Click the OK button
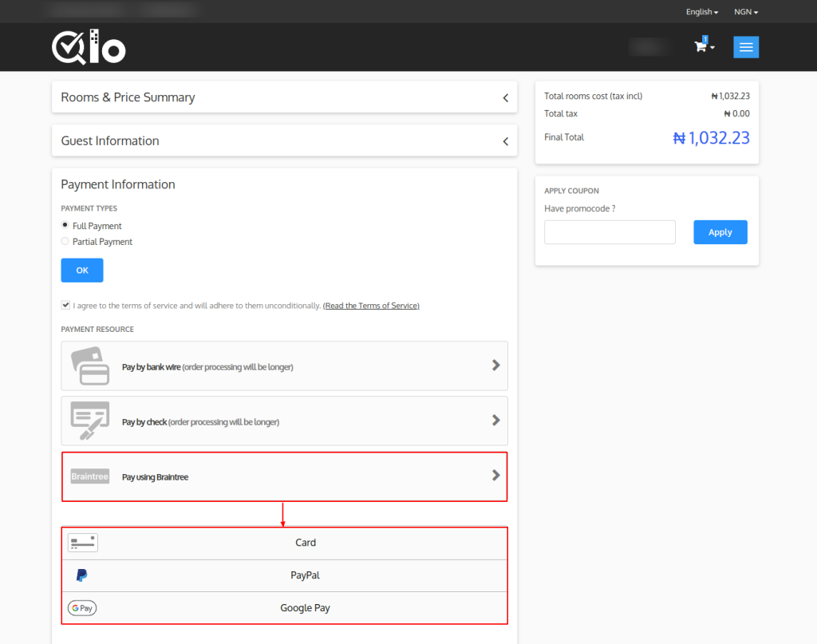The height and width of the screenshot is (644, 817). tap(82, 271)
